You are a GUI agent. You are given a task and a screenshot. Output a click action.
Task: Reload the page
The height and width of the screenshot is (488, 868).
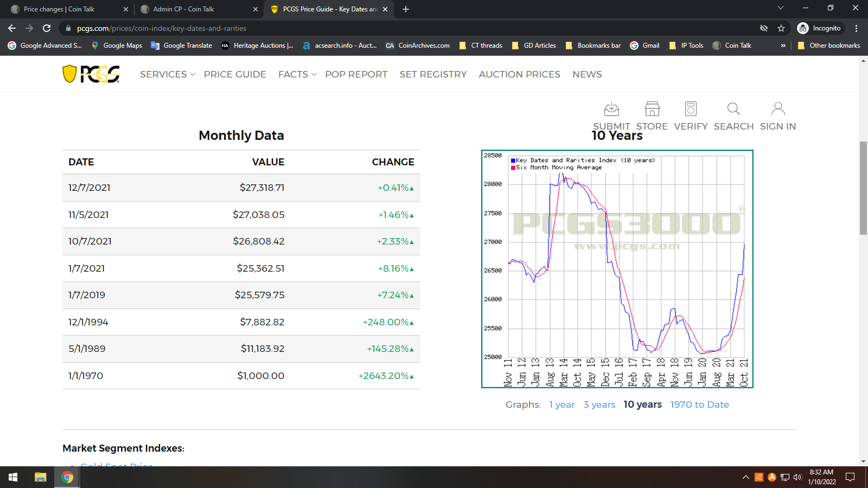click(x=47, y=28)
